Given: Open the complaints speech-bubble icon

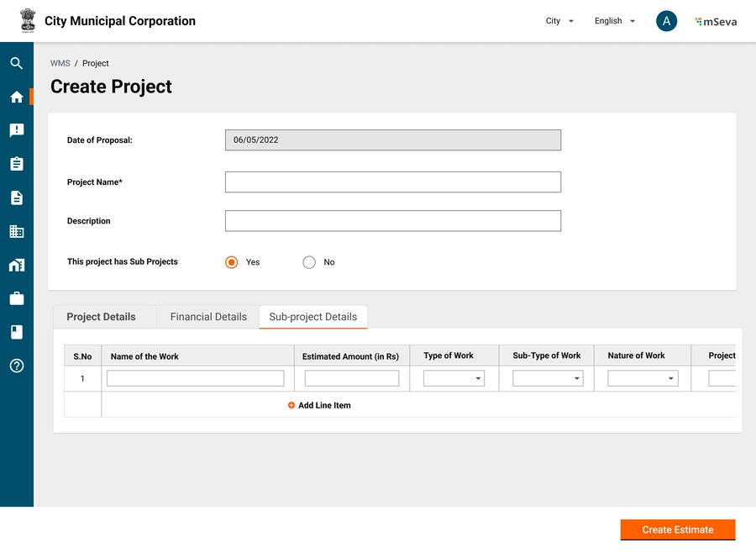Looking at the screenshot, I should point(16,130).
